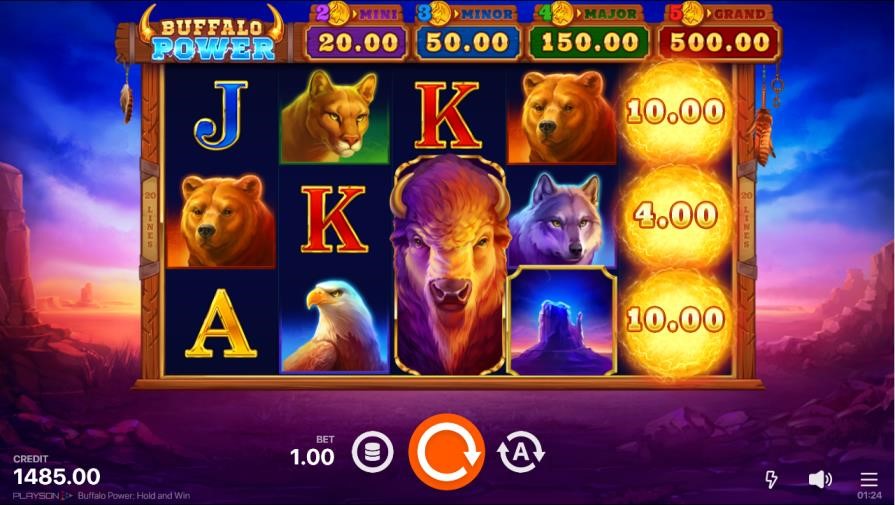This screenshot has height=505, width=895.
Task: Click the mesa rock scatter symbol
Action: tap(562, 321)
